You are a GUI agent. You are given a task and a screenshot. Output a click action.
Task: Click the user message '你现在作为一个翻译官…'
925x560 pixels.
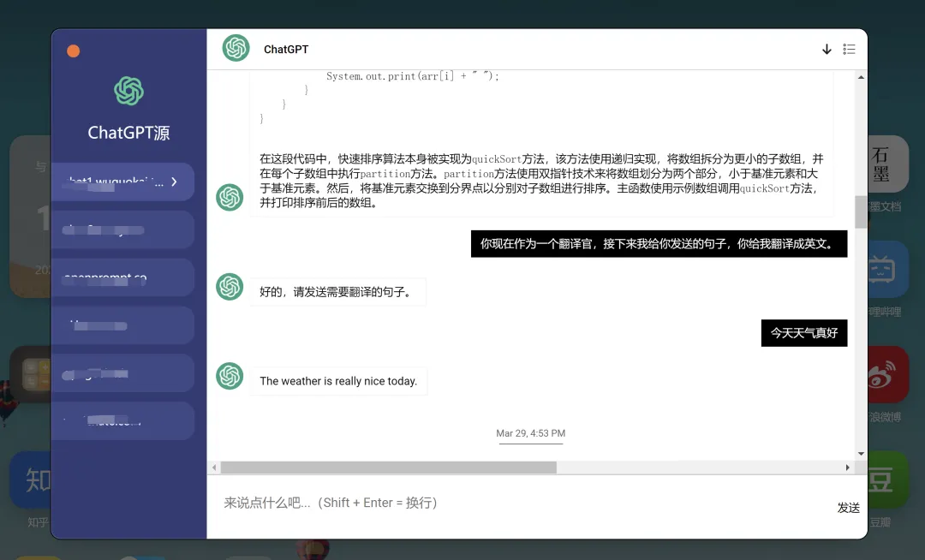pos(659,244)
